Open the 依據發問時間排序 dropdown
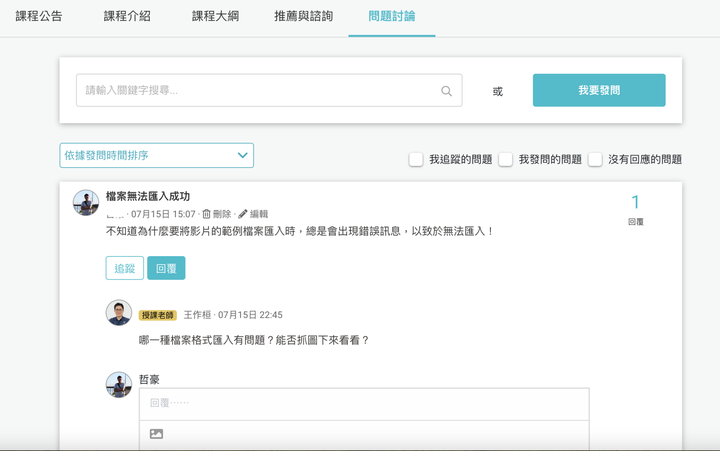The image size is (720, 451). point(157,155)
